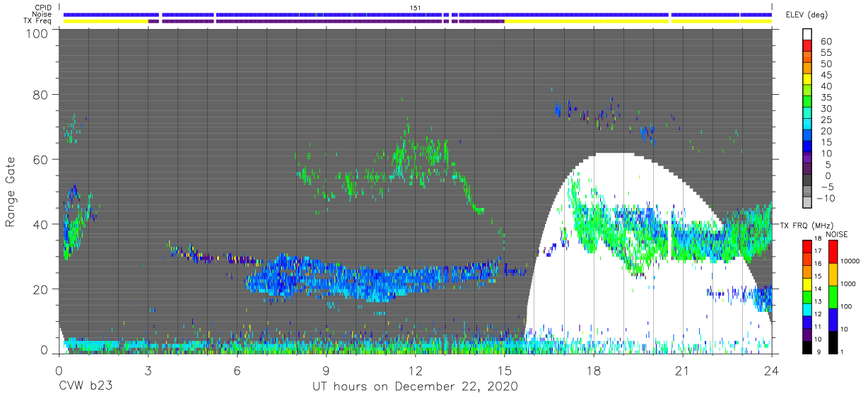The height and width of the screenshot is (401, 868).
Task: Click the 100 label on the NOISE scale
Action: point(848,306)
